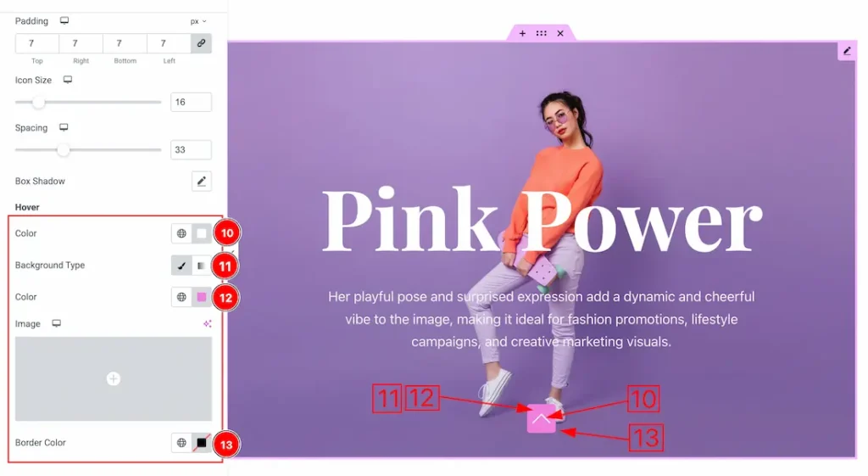The image size is (868, 476).
Task: Click the Icon Size value field showing 16
Action: pyautogui.click(x=191, y=102)
